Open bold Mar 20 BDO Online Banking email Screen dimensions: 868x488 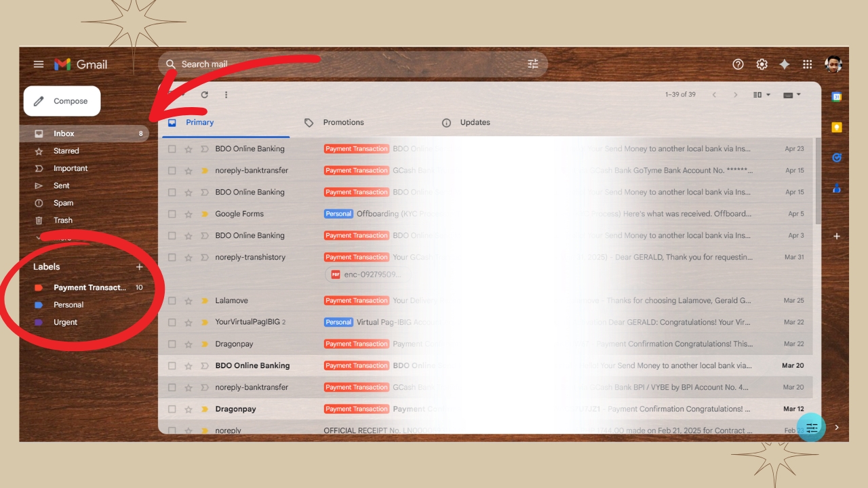(x=486, y=365)
